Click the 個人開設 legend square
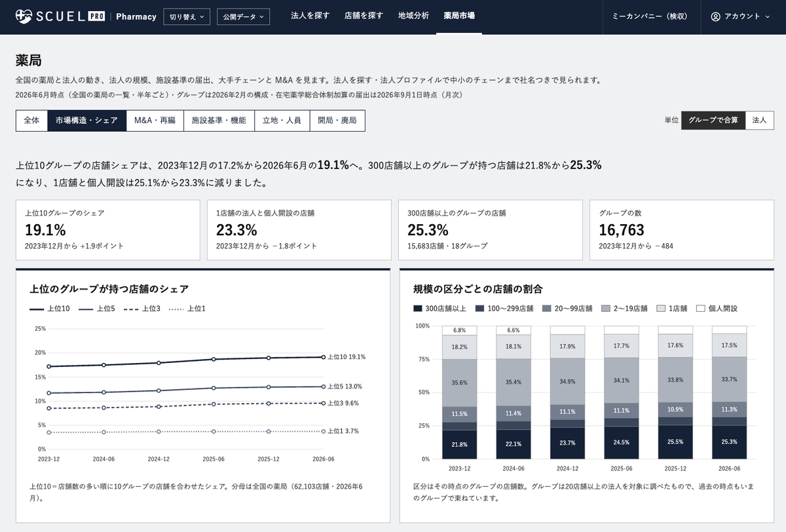 700,308
